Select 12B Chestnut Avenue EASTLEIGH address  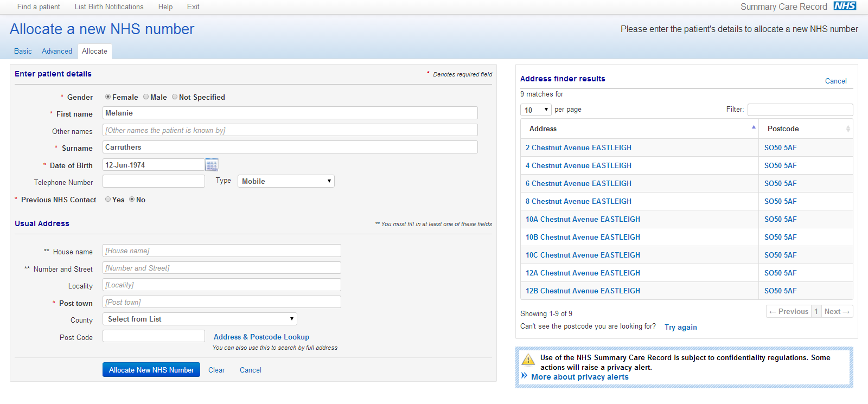pyautogui.click(x=583, y=291)
